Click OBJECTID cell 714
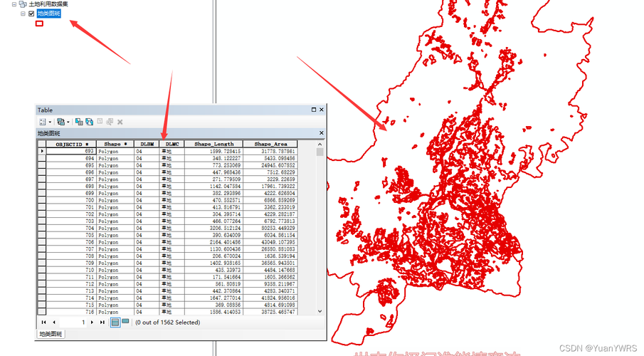The image size is (644, 356). click(x=71, y=298)
